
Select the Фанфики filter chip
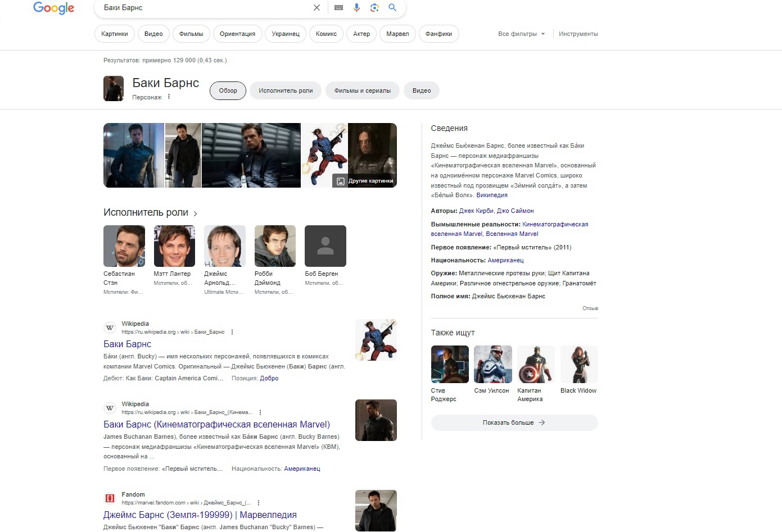(439, 34)
